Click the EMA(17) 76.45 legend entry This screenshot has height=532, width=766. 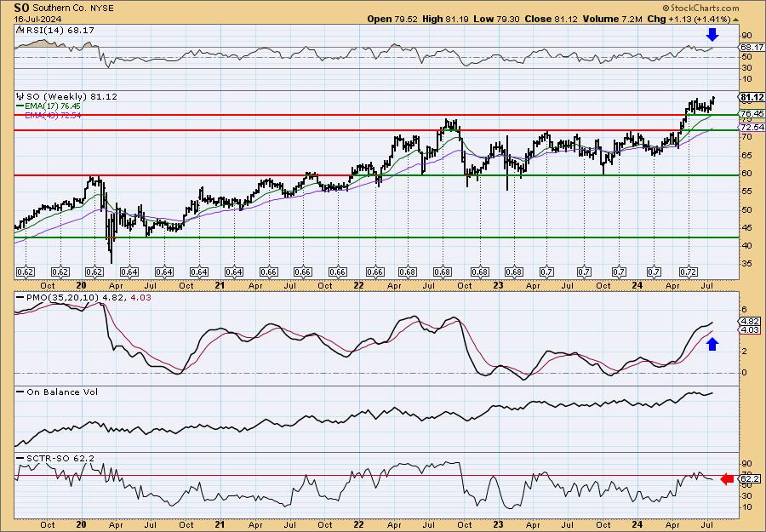click(49, 106)
